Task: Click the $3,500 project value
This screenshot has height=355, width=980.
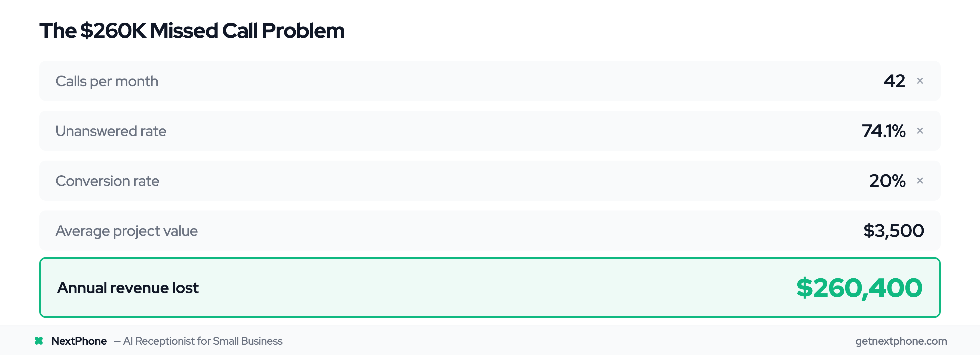Action: (893, 231)
